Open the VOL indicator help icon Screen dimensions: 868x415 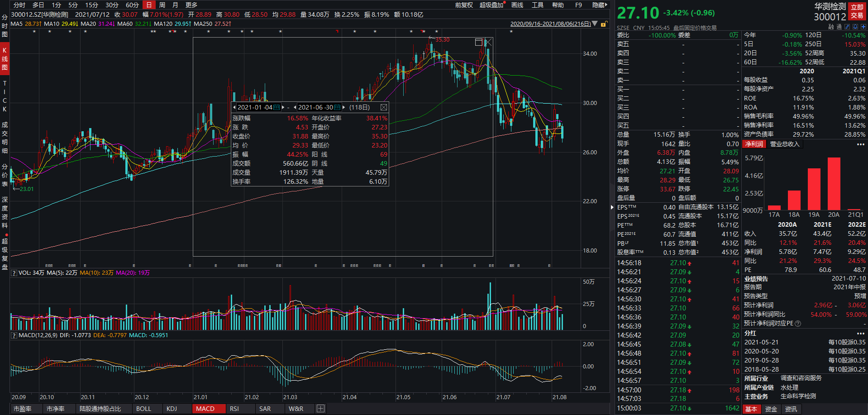[14, 273]
